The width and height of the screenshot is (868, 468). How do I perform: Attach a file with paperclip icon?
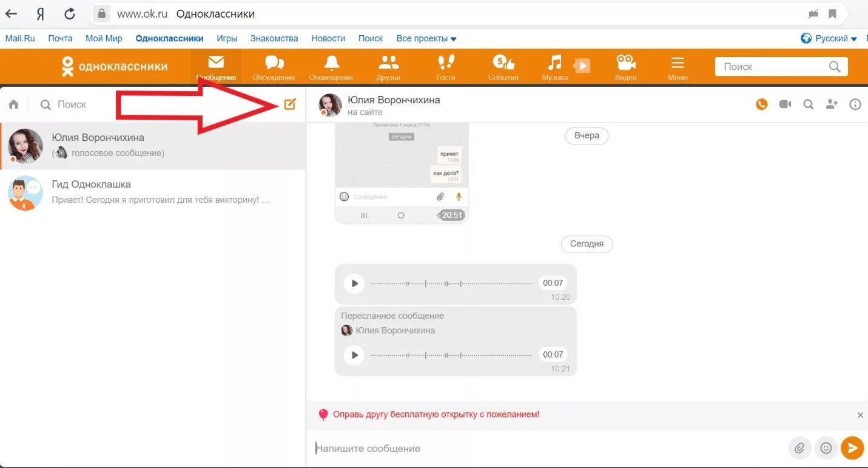799,448
